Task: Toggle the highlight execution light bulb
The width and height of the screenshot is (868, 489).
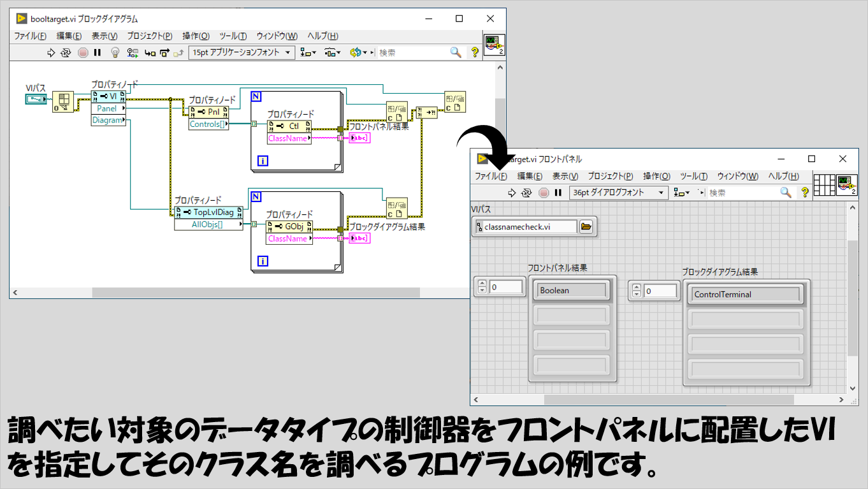Action: tap(115, 53)
